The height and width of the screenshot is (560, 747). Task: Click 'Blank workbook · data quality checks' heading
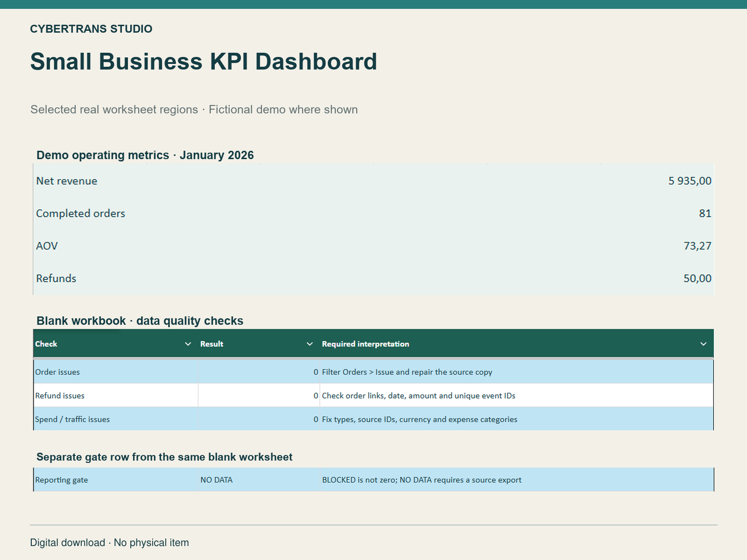tap(140, 321)
